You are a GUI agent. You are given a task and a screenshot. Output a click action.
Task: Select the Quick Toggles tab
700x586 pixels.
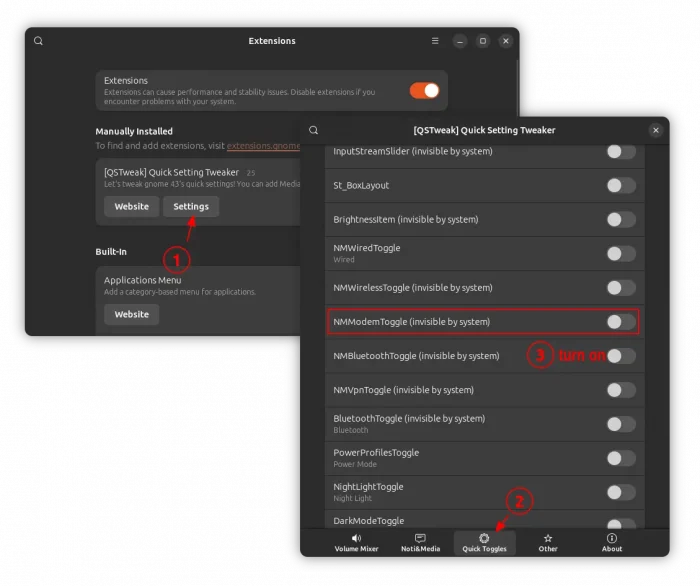click(484, 542)
